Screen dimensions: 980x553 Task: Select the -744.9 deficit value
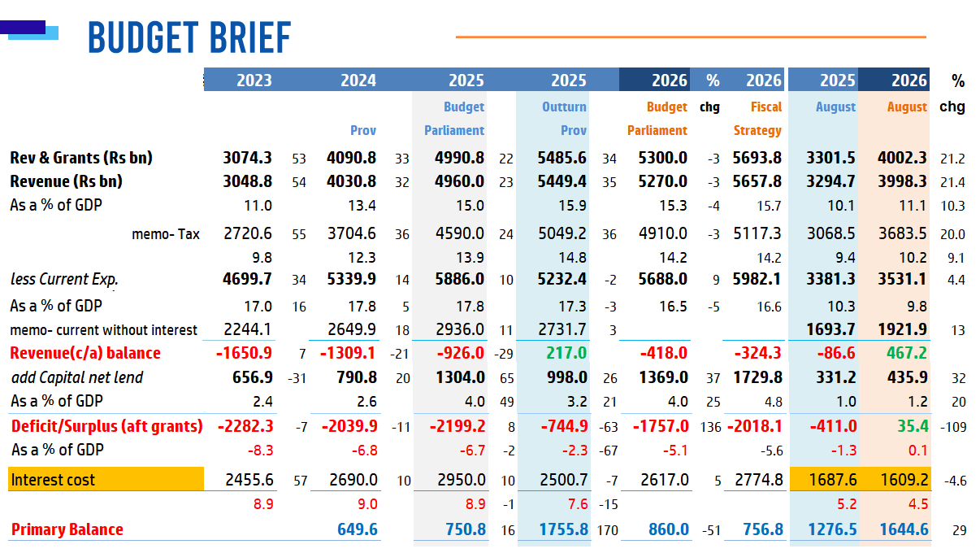[x=562, y=425]
